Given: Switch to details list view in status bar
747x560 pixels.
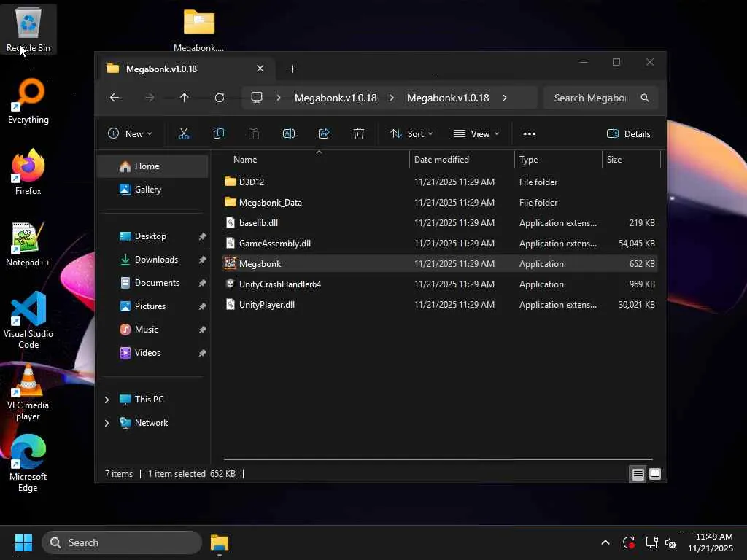Looking at the screenshot, I should point(638,474).
